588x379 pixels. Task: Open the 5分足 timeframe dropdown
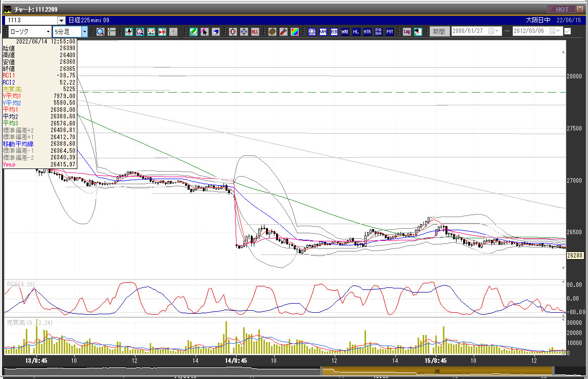coord(84,31)
